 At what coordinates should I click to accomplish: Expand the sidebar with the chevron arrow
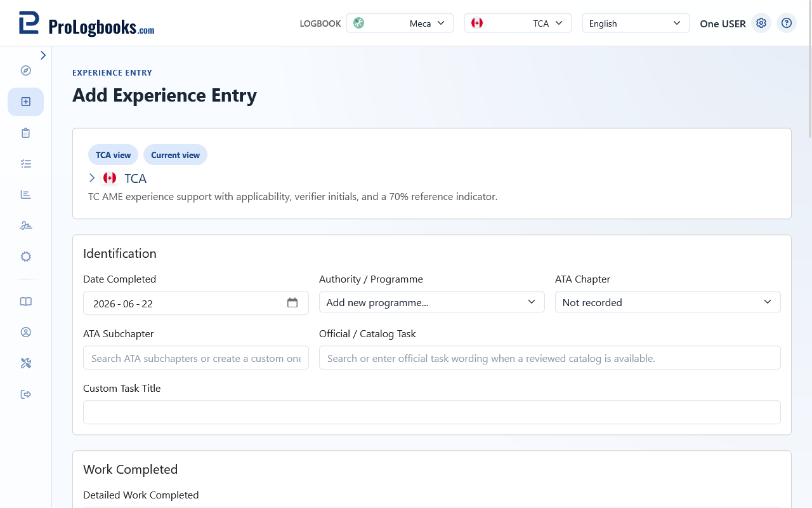click(x=43, y=55)
